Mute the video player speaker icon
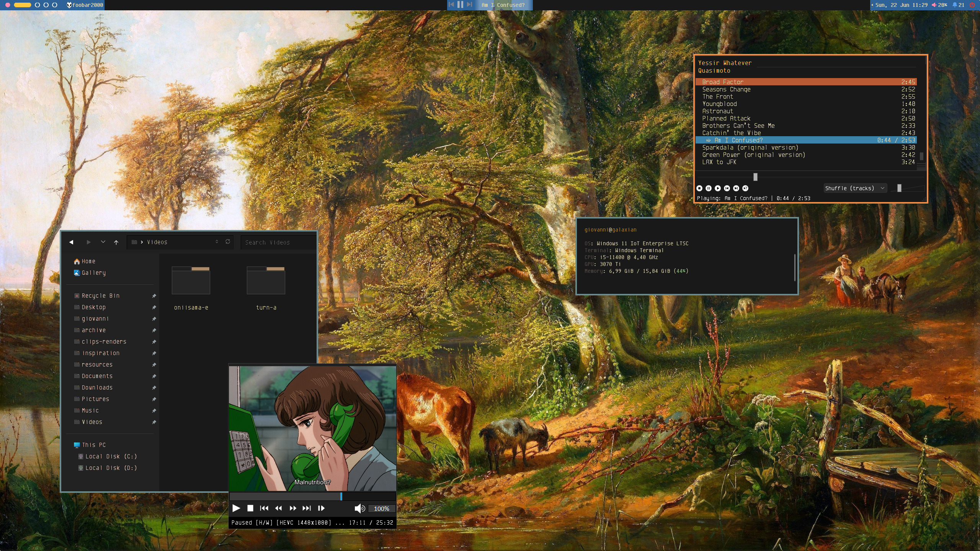This screenshot has width=980, height=551. click(x=359, y=508)
